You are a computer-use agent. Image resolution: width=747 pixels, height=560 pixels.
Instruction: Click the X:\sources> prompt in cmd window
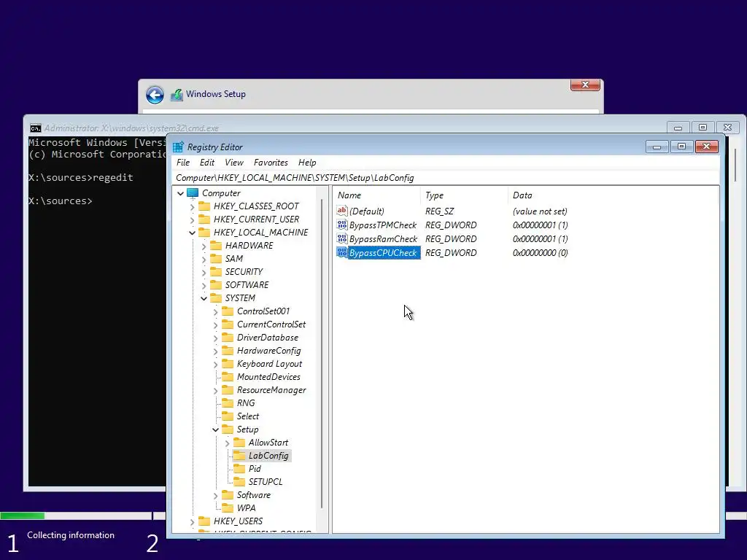61,201
